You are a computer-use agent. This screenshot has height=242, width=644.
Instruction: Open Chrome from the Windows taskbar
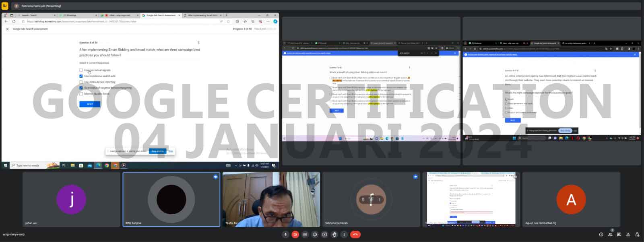[107, 165]
